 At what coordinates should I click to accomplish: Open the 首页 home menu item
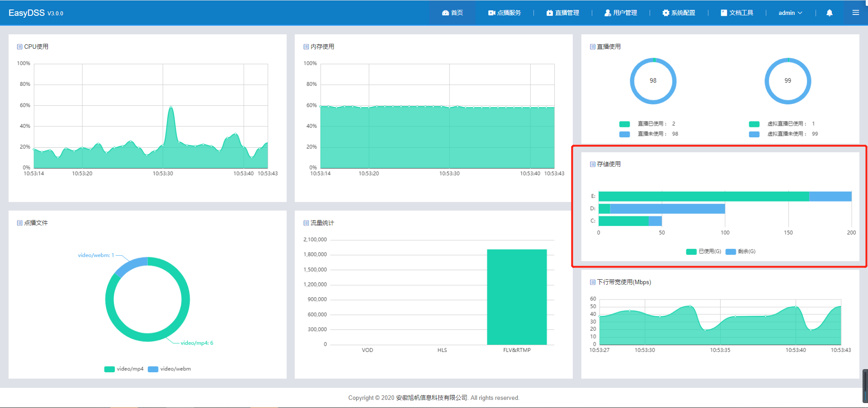click(x=453, y=13)
